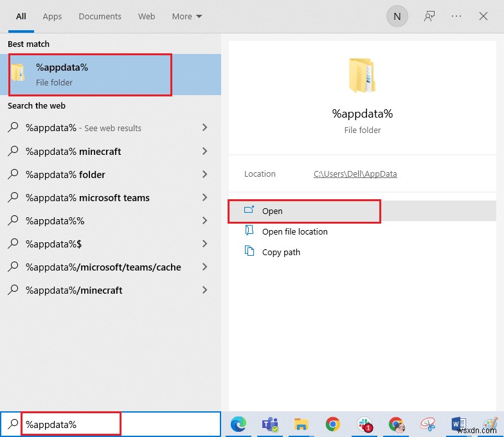Open the three-dot options menu
Image resolution: width=504 pixels, height=437 pixels.
[456, 16]
